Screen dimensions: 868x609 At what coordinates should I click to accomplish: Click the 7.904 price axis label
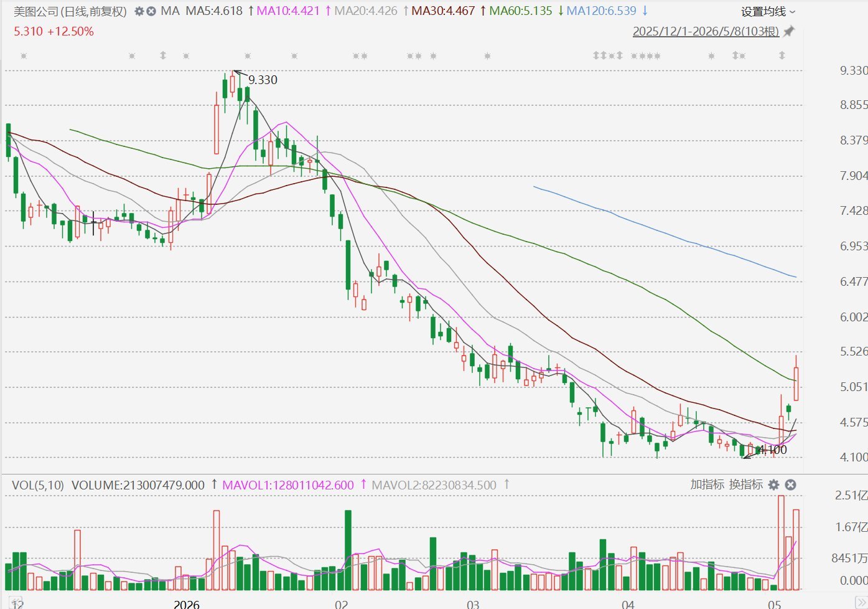(854, 176)
